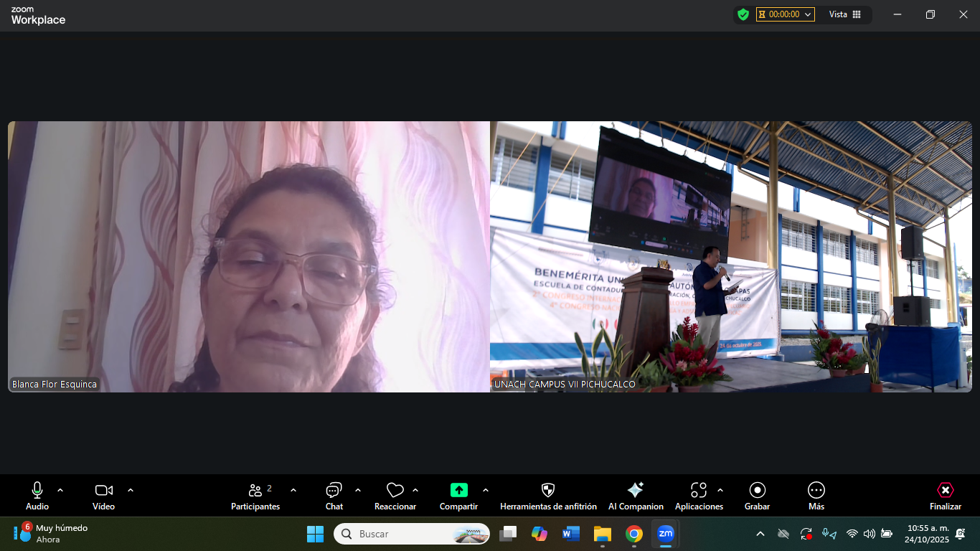Open the Chat panel
The height and width of the screenshot is (551, 980).
(334, 491)
